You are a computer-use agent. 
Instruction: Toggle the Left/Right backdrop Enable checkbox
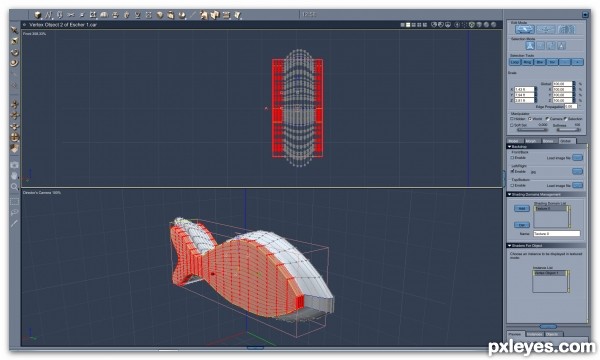point(512,171)
